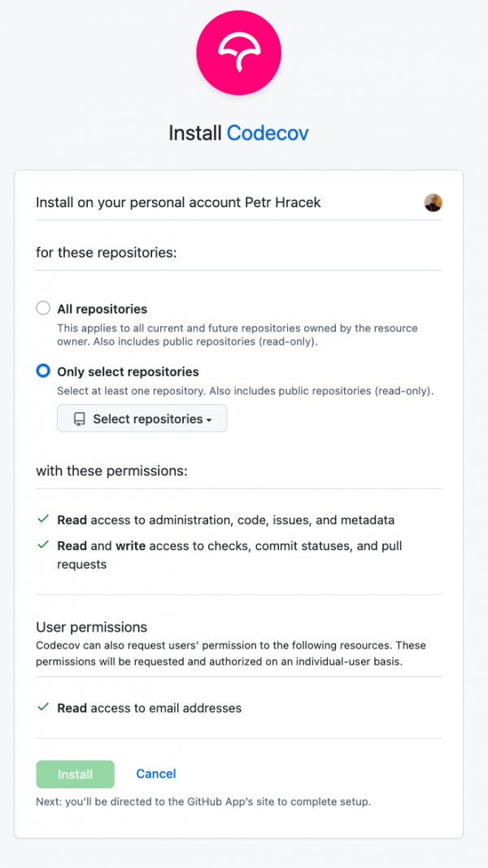This screenshot has height=868, width=488.
Task: Open the Select repositories dropdown
Action: 142,419
